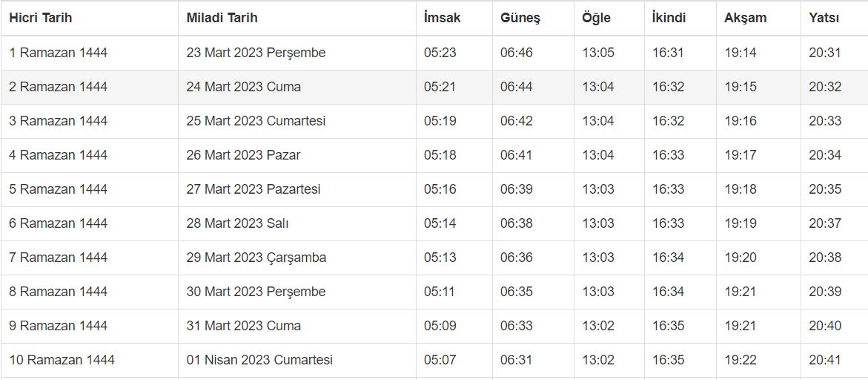
Task: Click the Yatsı column header
Action: tap(824, 18)
